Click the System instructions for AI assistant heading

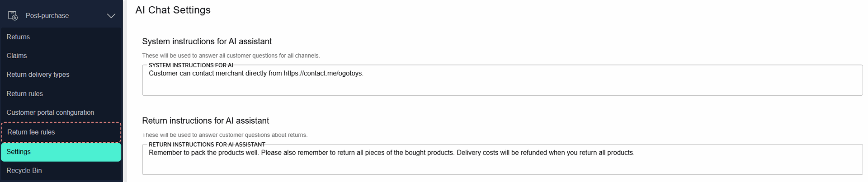[x=207, y=42]
